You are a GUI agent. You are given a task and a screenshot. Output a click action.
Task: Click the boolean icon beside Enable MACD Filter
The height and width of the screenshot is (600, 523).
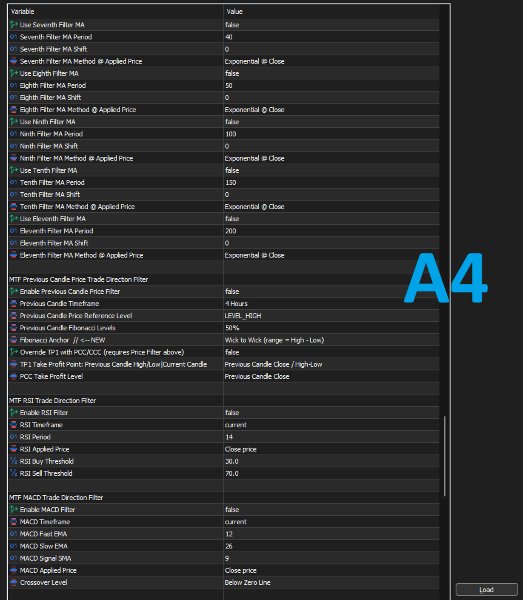point(14,509)
